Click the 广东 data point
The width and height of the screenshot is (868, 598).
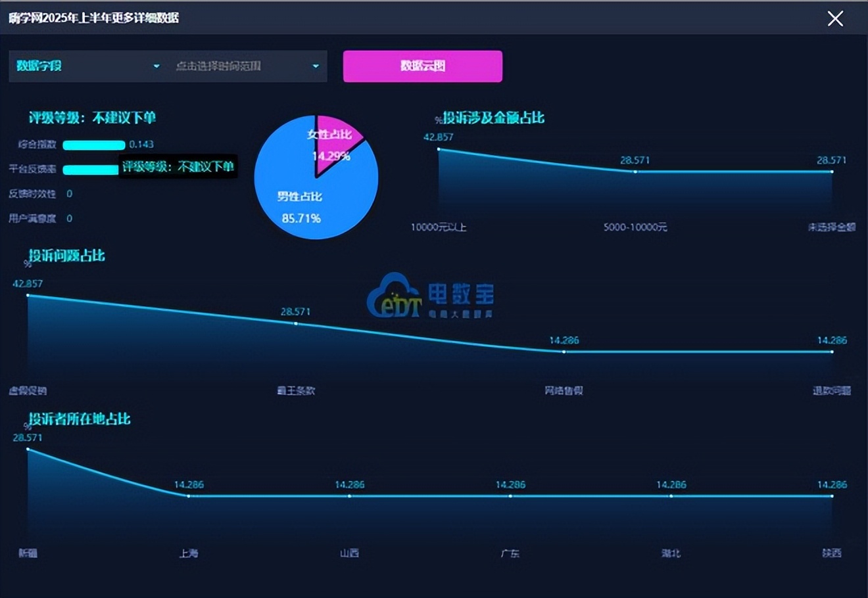[x=510, y=496]
